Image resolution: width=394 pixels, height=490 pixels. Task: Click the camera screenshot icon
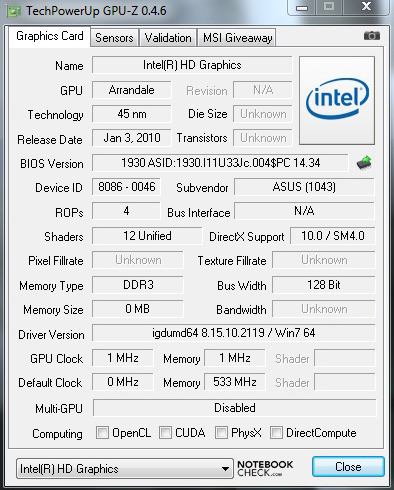point(372,35)
